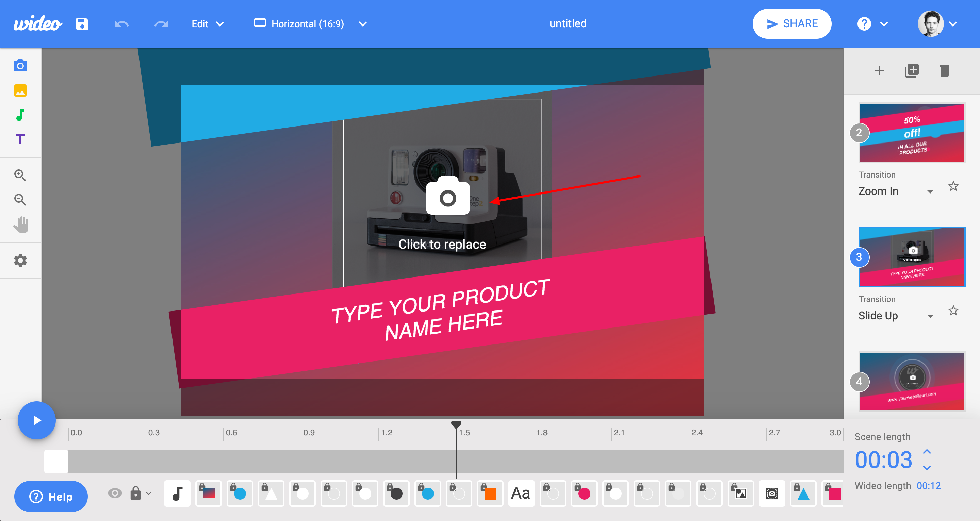Select the picture image element in timeline

740,493
